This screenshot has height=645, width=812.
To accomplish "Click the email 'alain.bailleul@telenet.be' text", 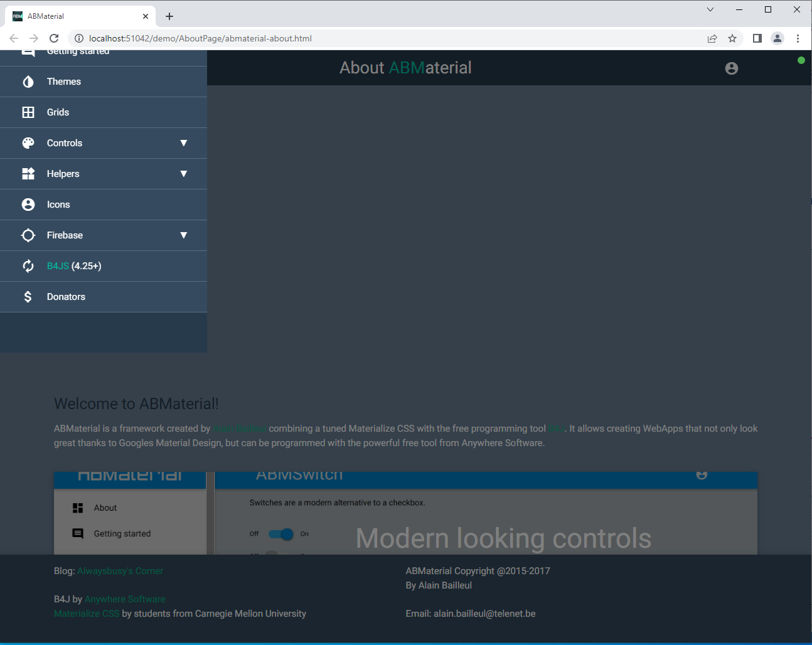I will 484,614.
